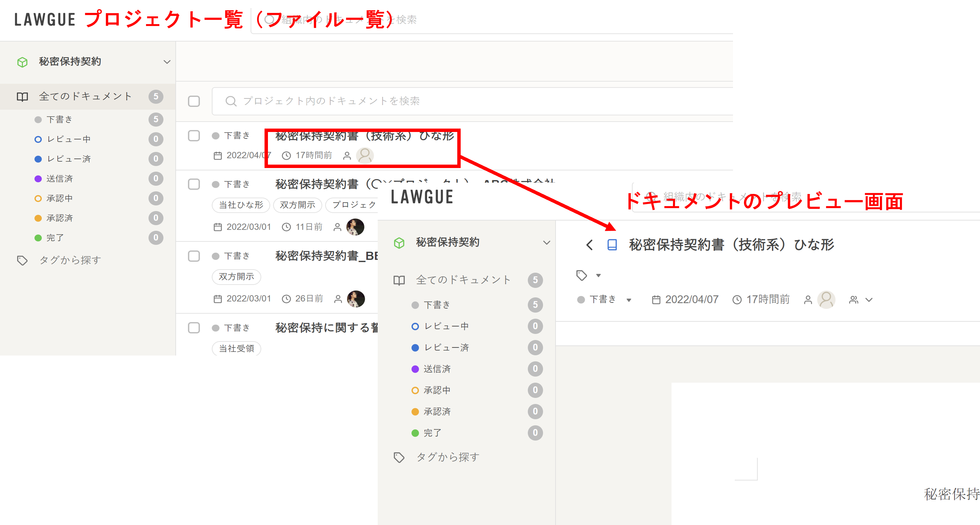Screen dimensions: 980x525
Task: Click the green cube icon in left sidebar
Action: pos(22,62)
